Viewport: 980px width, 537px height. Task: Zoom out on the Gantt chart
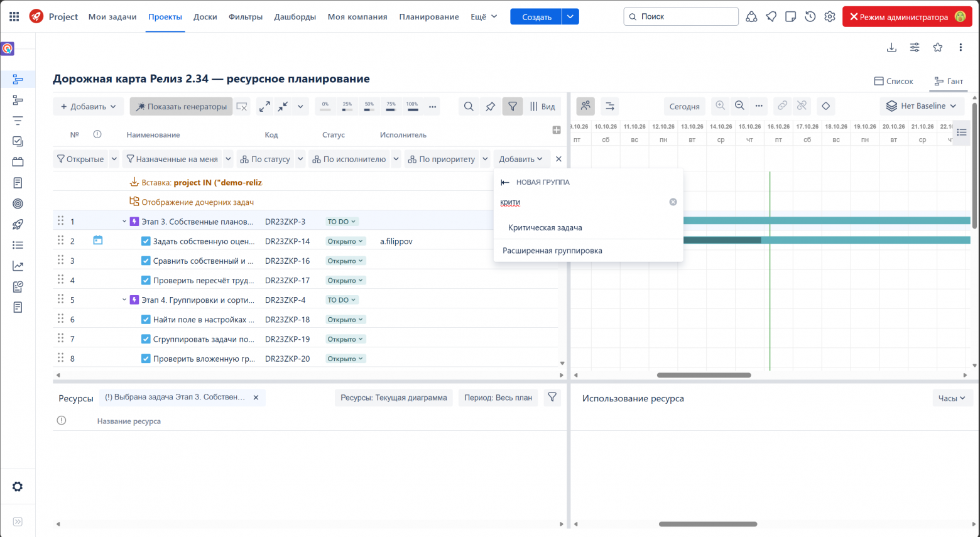point(740,106)
